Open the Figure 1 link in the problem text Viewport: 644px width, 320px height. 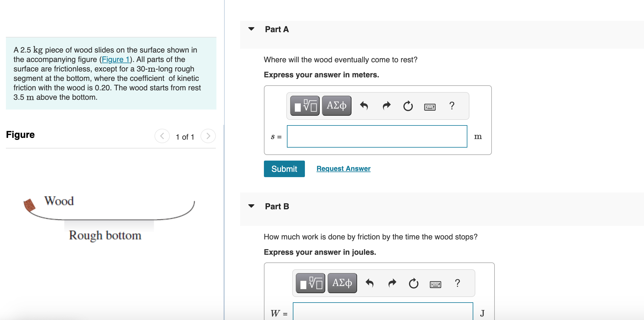pos(116,59)
